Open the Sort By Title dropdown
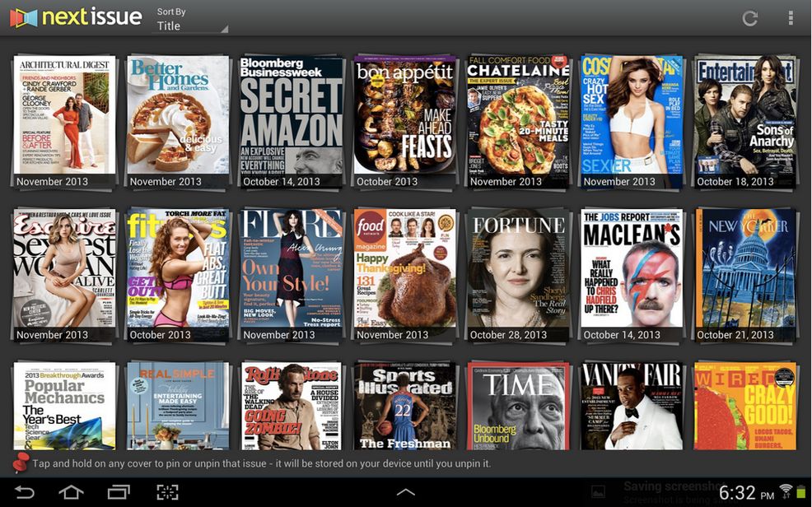 pos(190,20)
